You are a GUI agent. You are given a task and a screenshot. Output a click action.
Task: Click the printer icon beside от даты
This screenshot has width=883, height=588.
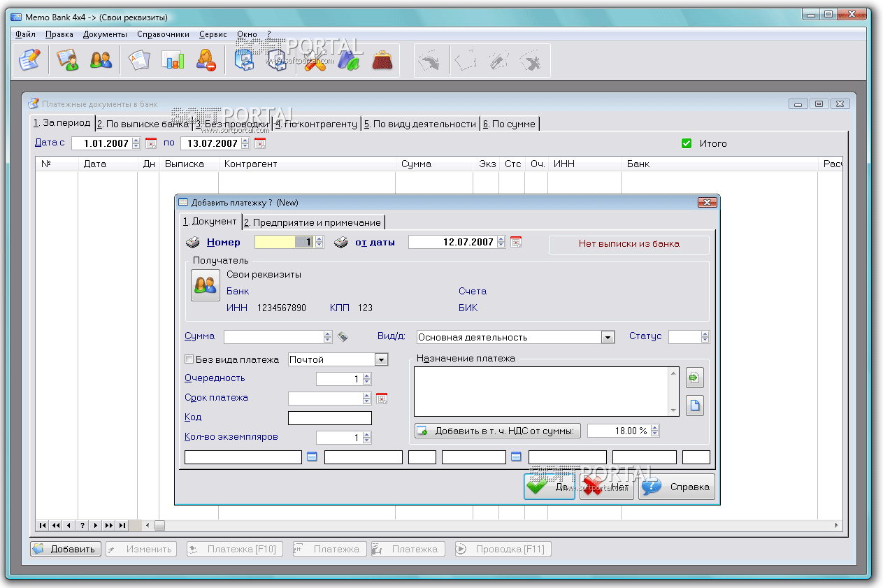(x=340, y=243)
